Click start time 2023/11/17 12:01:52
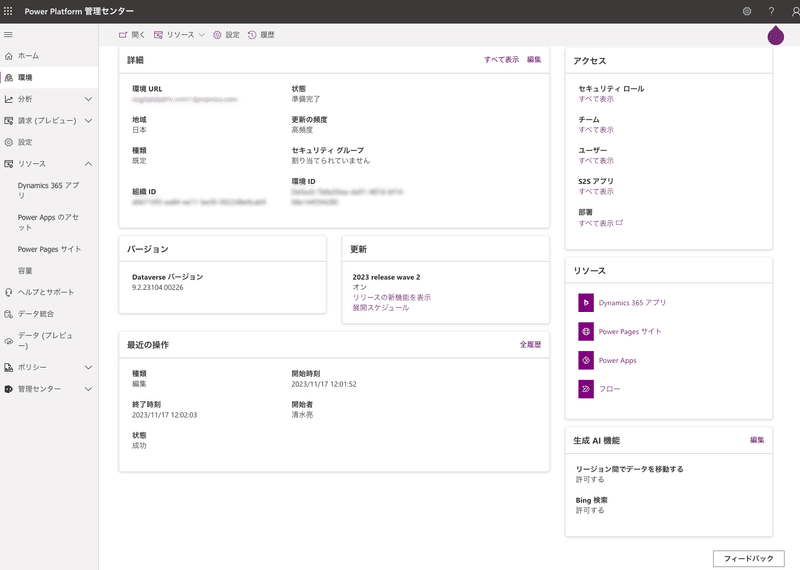The image size is (800, 570). click(x=324, y=384)
